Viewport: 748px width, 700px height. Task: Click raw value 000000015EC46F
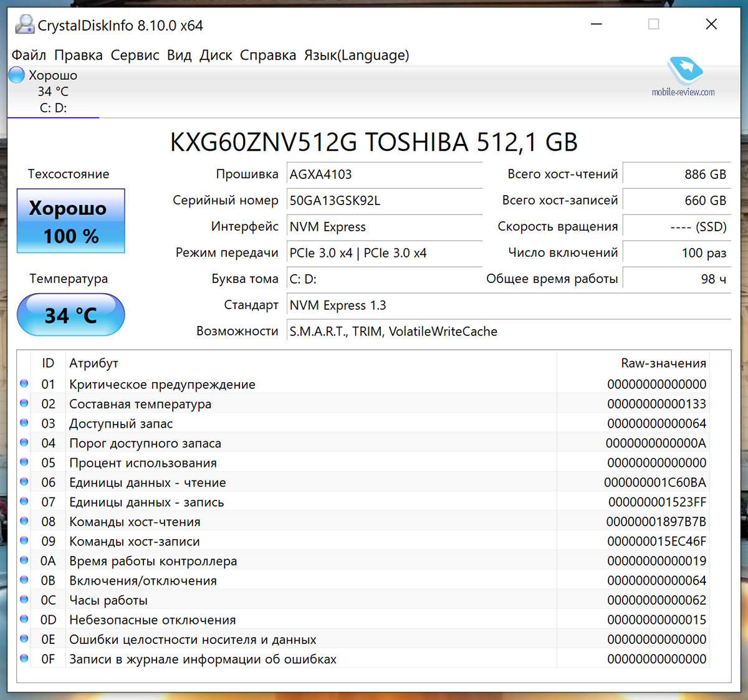657,541
